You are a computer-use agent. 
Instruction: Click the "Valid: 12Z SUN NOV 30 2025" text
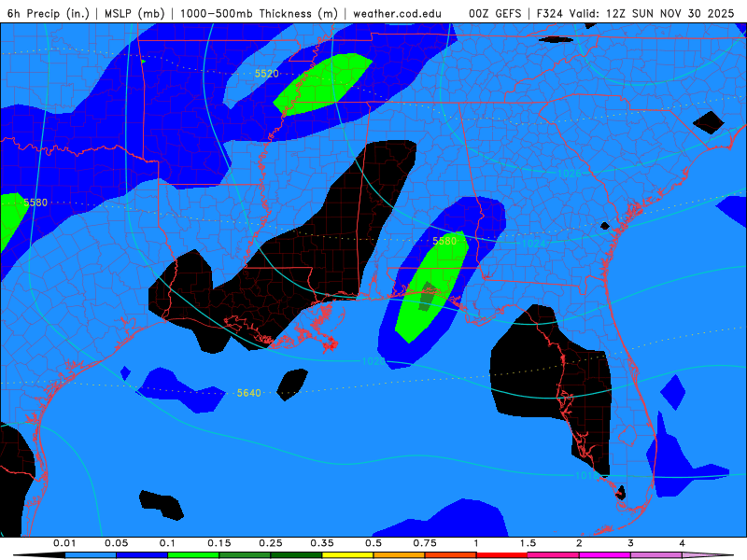(x=651, y=13)
